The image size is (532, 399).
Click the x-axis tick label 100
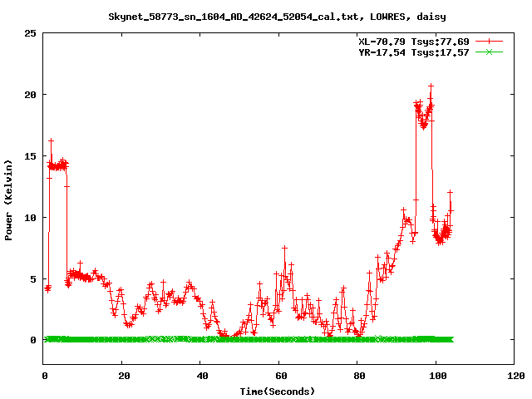pyautogui.click(x=438, y=376)
